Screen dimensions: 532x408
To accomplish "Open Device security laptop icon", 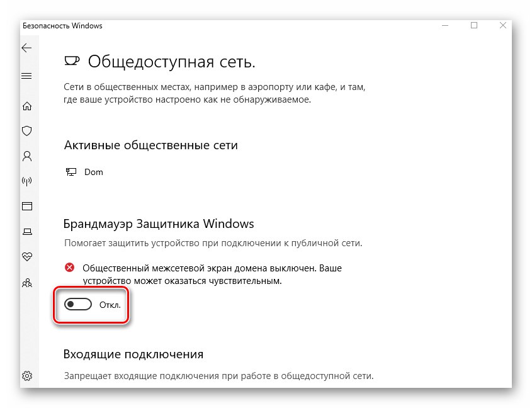I will pos(27,232).
